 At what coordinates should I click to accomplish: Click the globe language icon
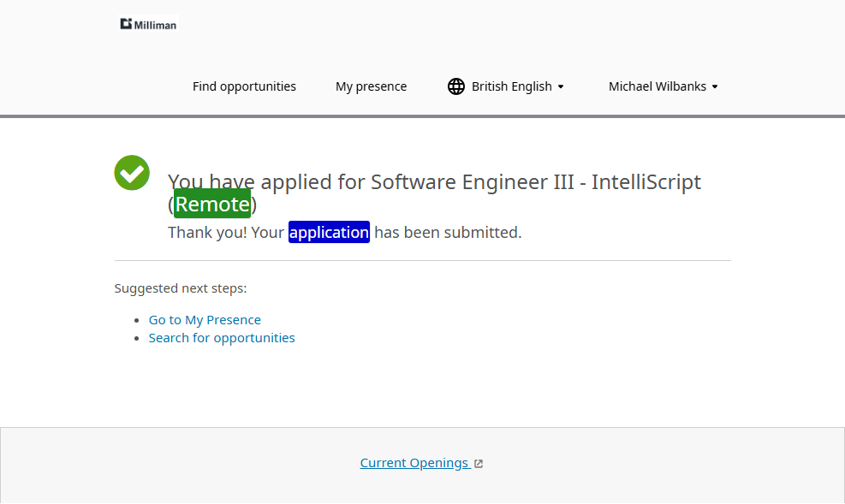coord(456,86)
